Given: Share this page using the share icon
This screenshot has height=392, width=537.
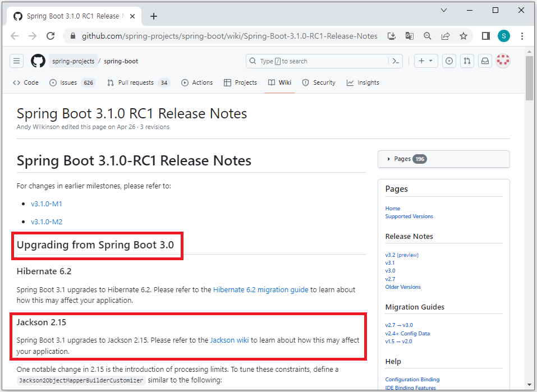Looking at the screenshot, I should 445,36.
